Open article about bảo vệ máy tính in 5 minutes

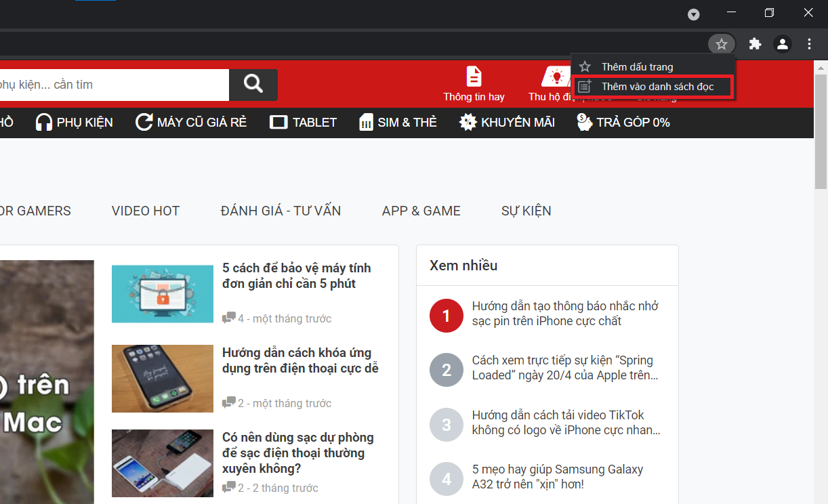point(297,276)
